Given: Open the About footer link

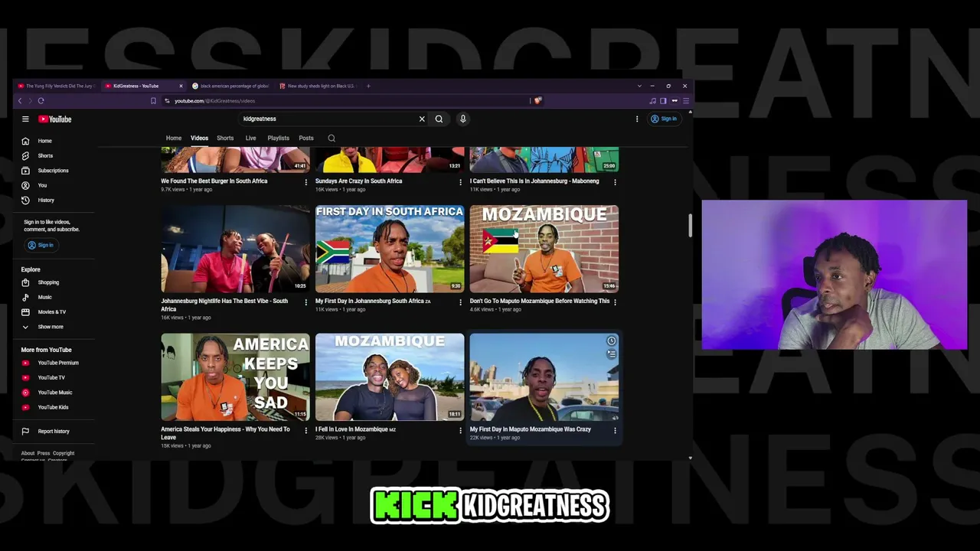Looking at the screenshot, I should [x=28, y=453].
